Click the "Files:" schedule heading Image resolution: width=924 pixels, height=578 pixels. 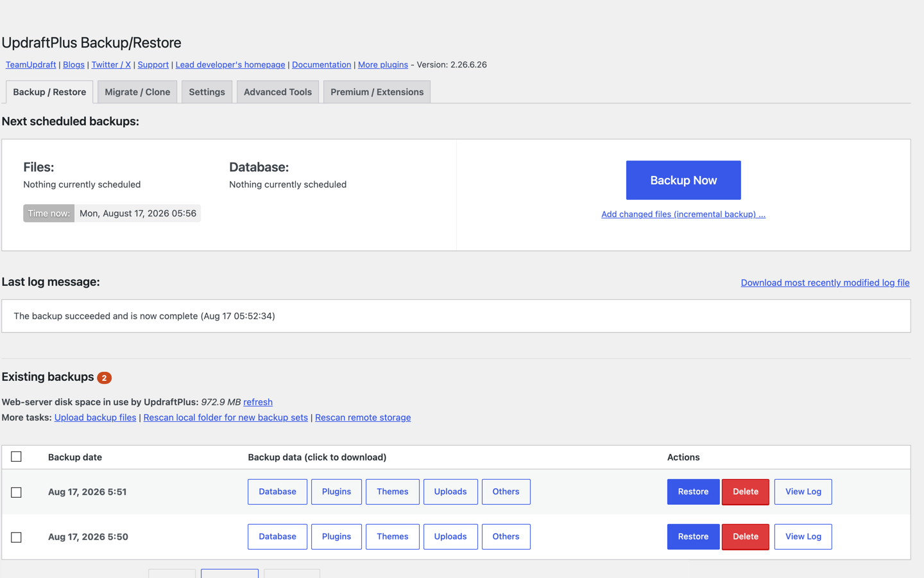(x=38, y=167)
